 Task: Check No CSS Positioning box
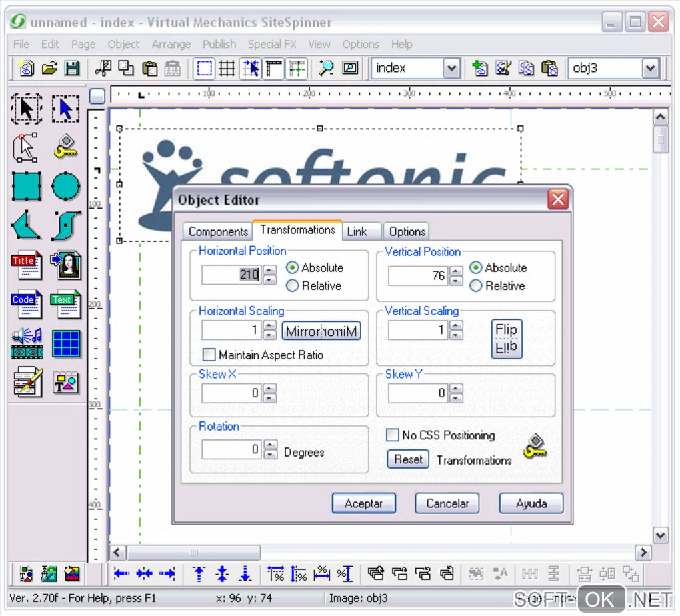(392, 435)
